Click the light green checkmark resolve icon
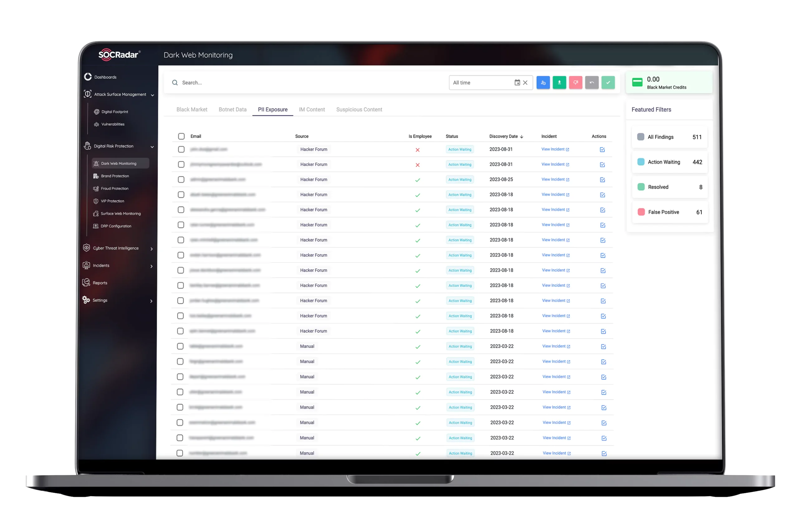This screenshot has width=798, height=532. pos(608,83)
